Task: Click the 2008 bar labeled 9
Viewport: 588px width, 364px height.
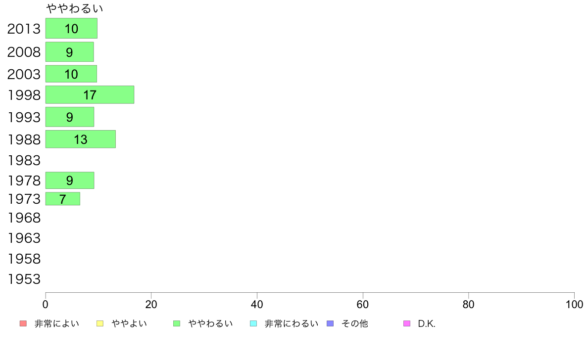Action: (70, 52)
